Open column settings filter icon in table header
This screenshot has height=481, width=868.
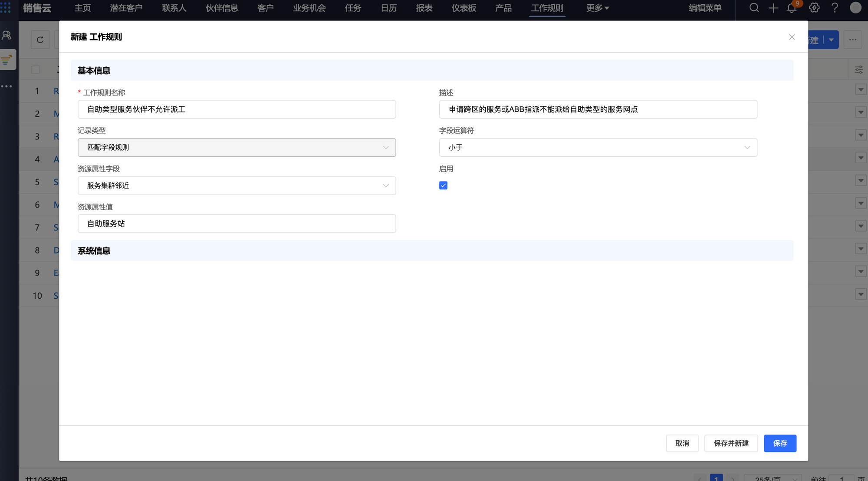pyautogui.click(x=858, y=69)
